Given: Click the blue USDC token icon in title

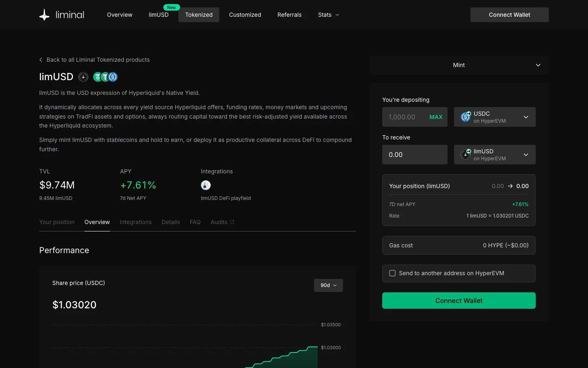Looking at the screenshot, I should (x=113, y=77).
